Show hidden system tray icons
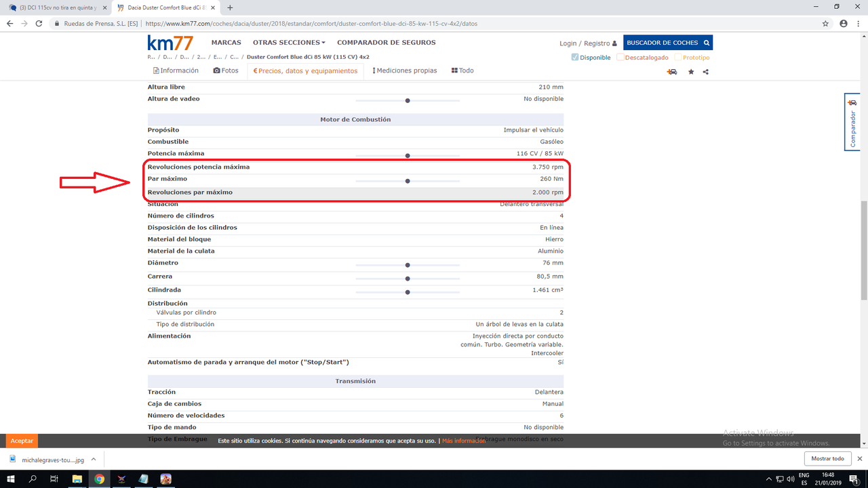Viewport: 868px width, 488px height. [x=769, y=479]
